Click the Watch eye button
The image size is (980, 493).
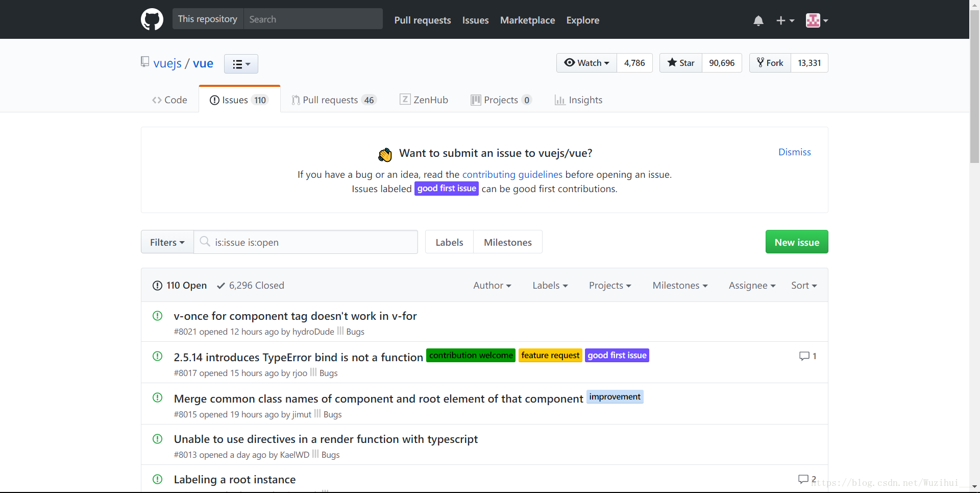[586, 63]
